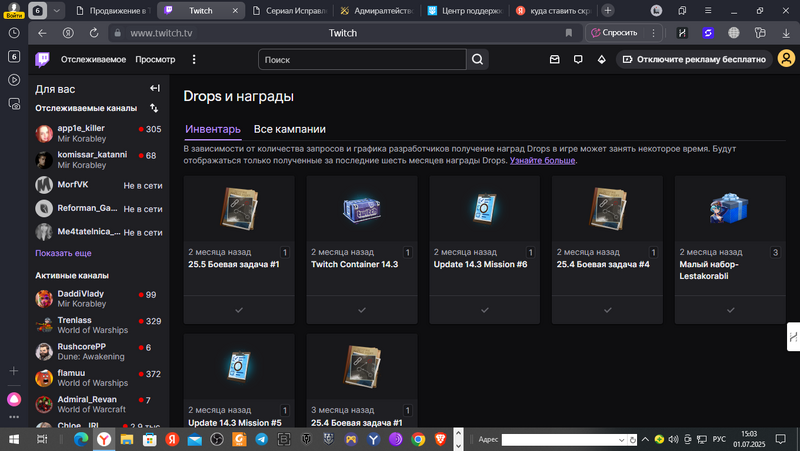Screen dimensions: 800x451
Task: Open the Twitch inbox mail icon
Action: tap(555, 60)
